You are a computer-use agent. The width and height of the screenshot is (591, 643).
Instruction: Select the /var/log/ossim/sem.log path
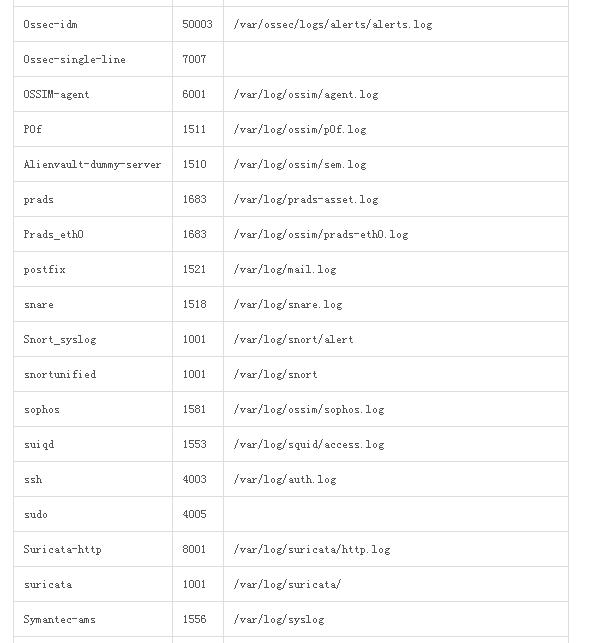(x=299, y=164)
